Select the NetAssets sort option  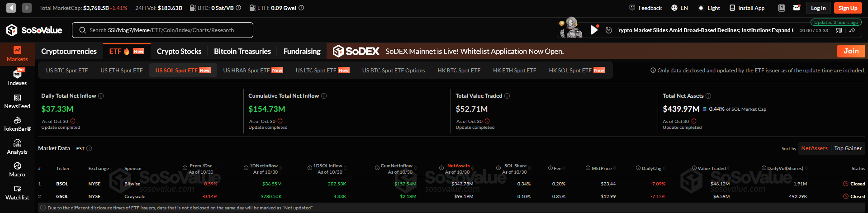(814, 148)
